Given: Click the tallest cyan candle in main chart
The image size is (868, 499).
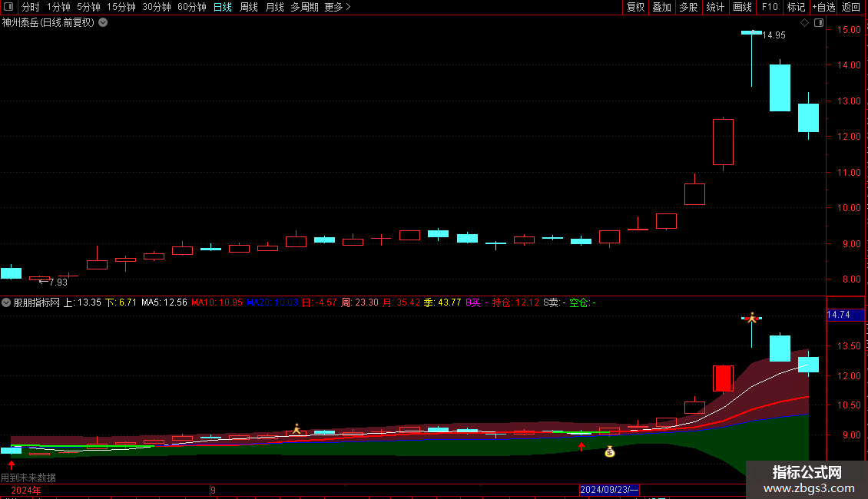Looking at the screenshot, I should pyautogui.click(x=780, y=88).
